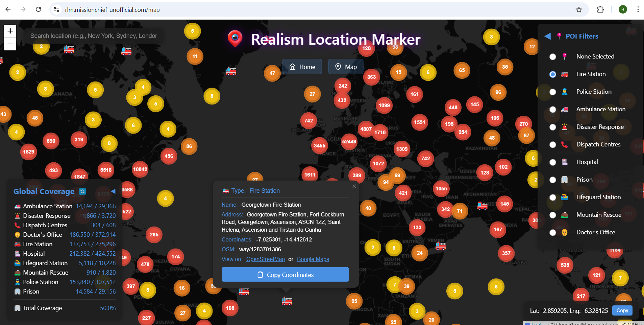Collapse the POI Filters panel arrow

548,36
